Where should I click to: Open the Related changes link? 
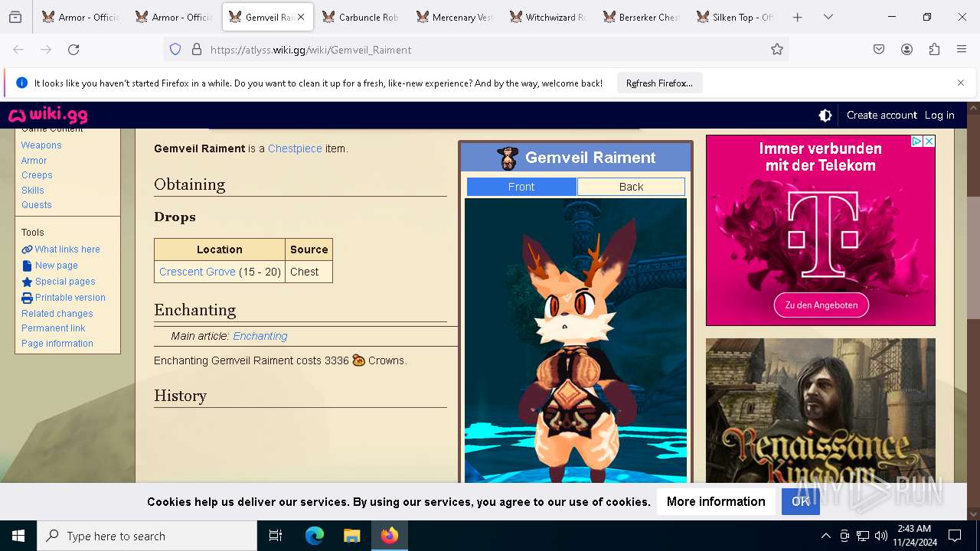pyautogui.click(x=57, y=314)
